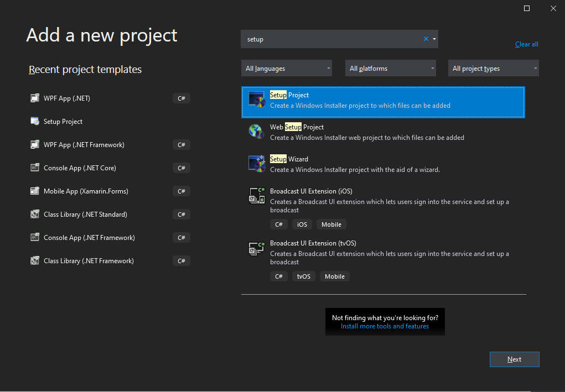Open the All project types dropdown

pyautogui.click(x=493, y=69)
